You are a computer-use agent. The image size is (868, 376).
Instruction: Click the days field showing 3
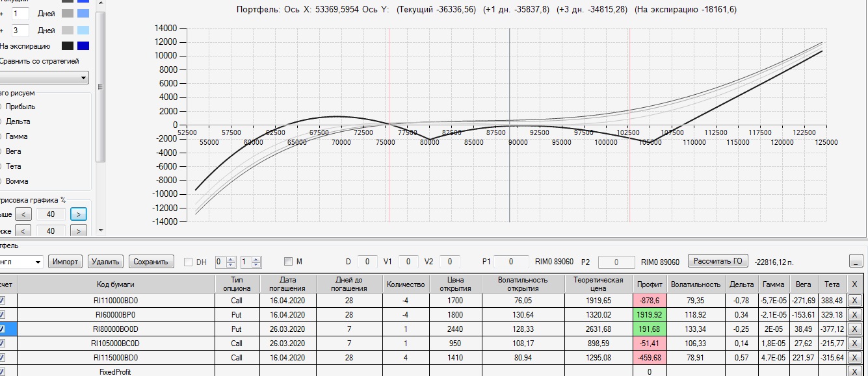click(x=20, y=30)
